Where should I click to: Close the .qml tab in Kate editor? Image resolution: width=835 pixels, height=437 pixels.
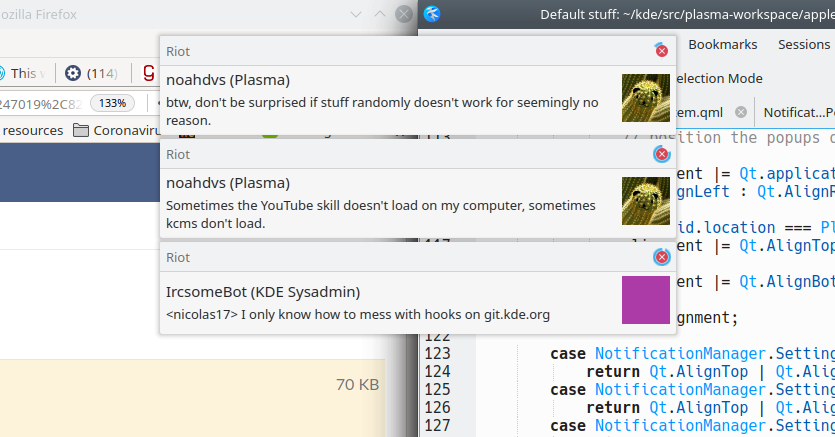click(x=740, y=112)
